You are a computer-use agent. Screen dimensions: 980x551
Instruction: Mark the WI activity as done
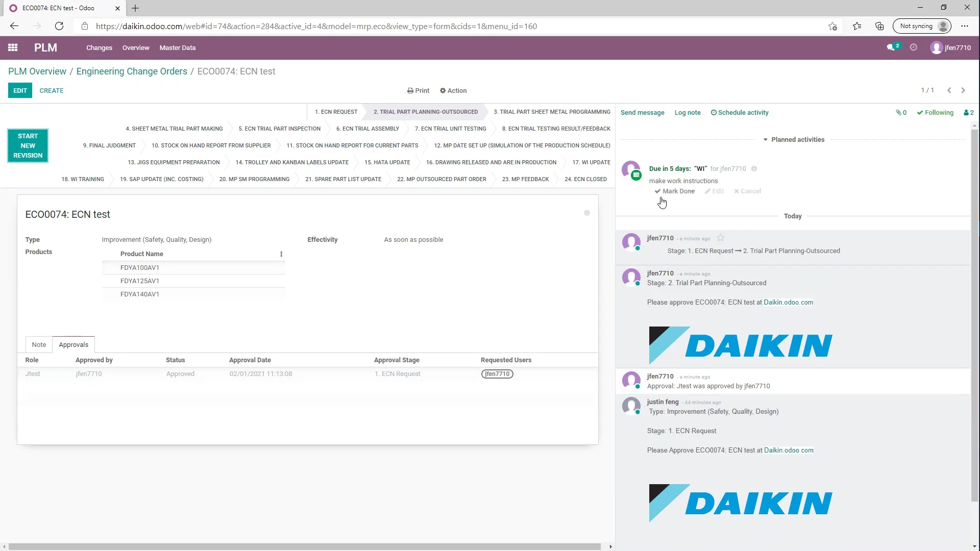[x=675, y=191]
